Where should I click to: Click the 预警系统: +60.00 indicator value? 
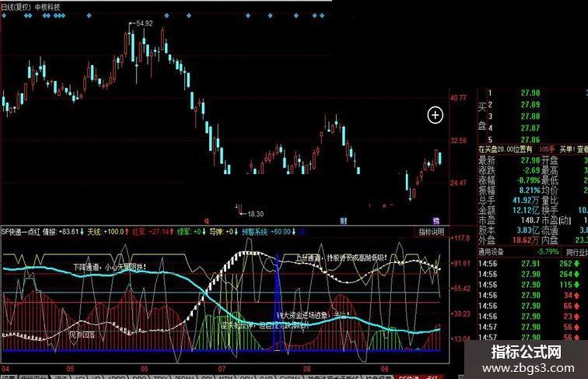tap(269, 232)
